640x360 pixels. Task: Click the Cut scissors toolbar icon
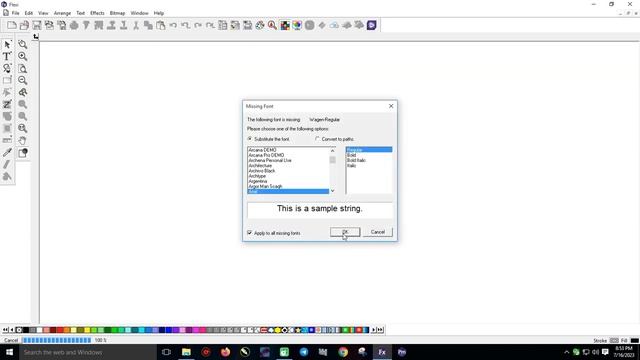tap(136, 25)
